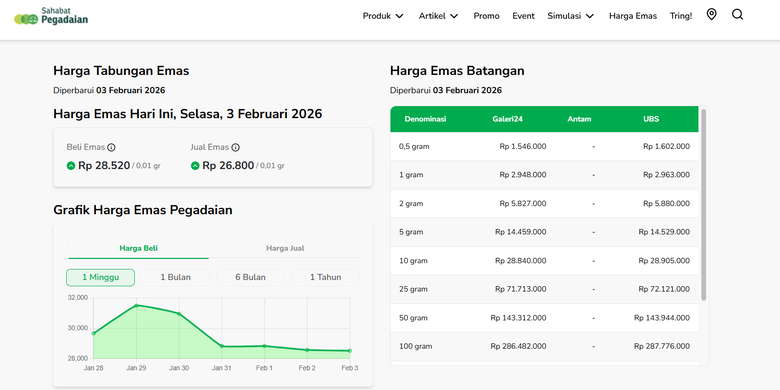The width and height of the screenshot is (780, 390).
Task: Switch to the Harga Beli tab
Action: [x=138, y=248]
